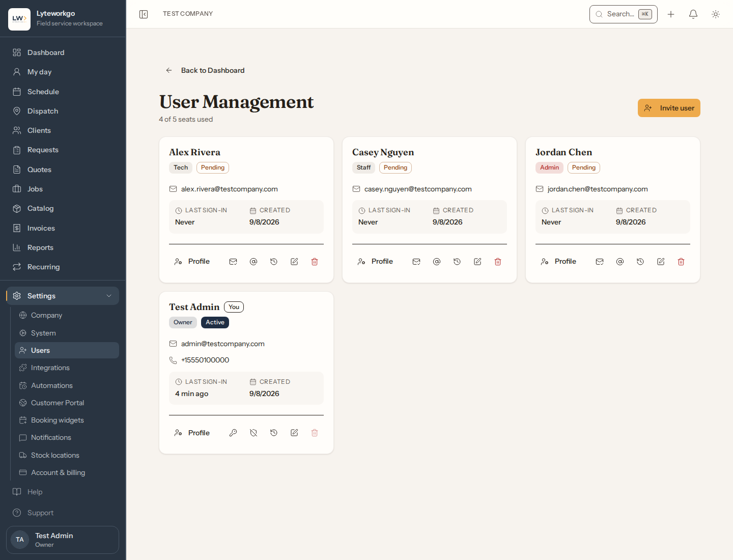Open Dashboard in sidebar
733x560 pixels.
pos(63,52)
